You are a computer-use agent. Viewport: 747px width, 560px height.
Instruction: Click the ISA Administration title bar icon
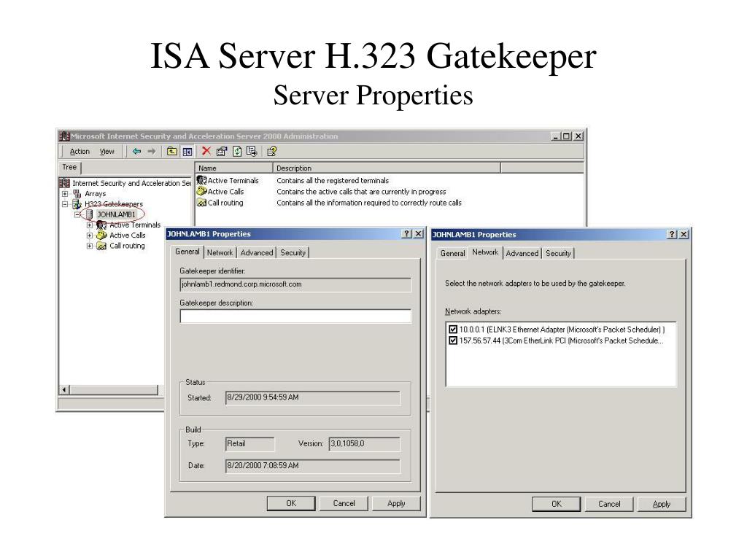tap(64, 136)
